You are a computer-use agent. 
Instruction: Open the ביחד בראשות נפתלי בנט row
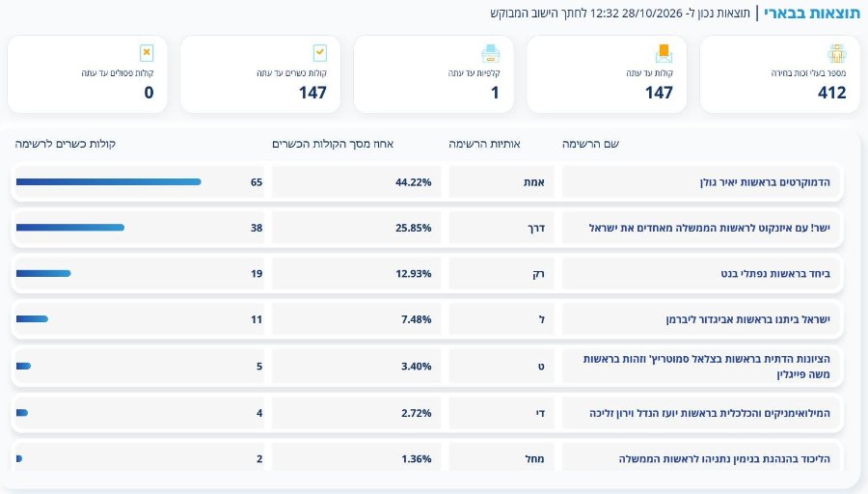[x=427, y=274]
